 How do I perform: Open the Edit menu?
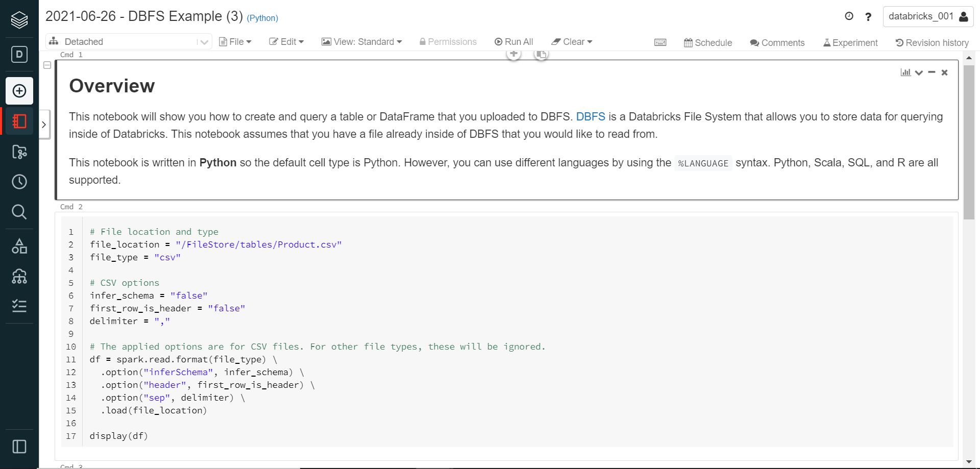287,42
